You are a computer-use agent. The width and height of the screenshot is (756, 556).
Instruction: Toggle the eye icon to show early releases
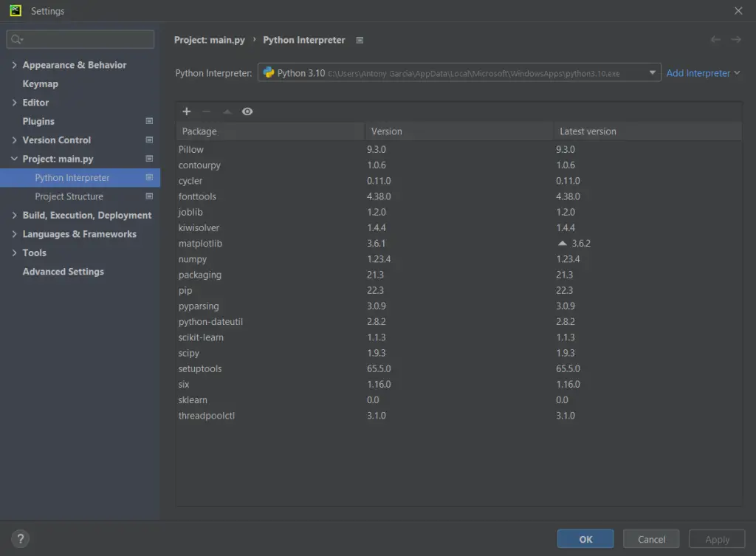pos(247,111)
